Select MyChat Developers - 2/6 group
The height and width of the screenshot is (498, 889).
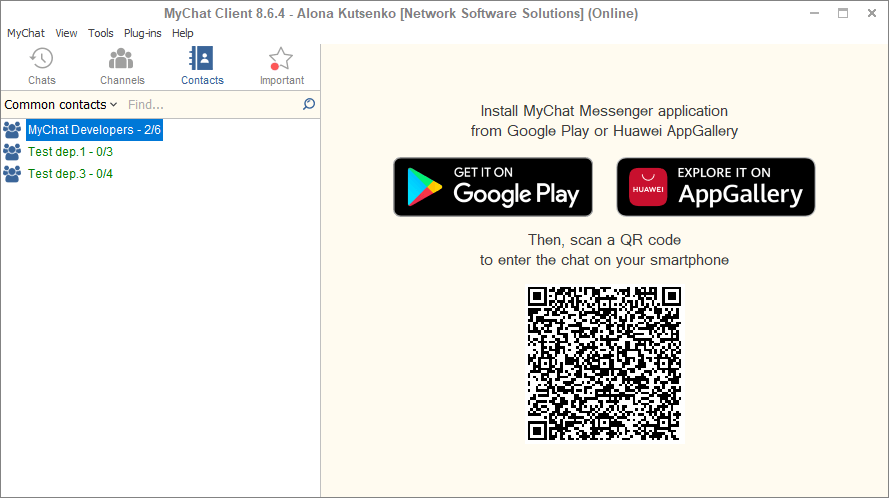[94, 130]
